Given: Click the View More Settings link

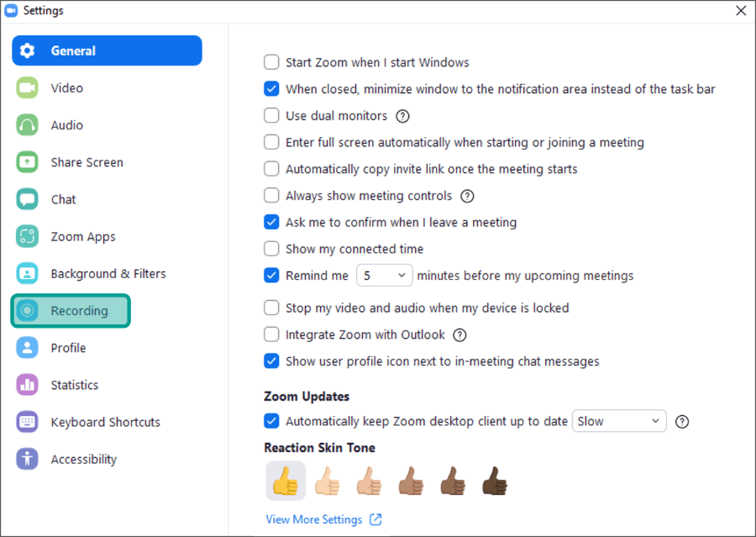Looking at the screenshot, I should [x=314, y=519].
